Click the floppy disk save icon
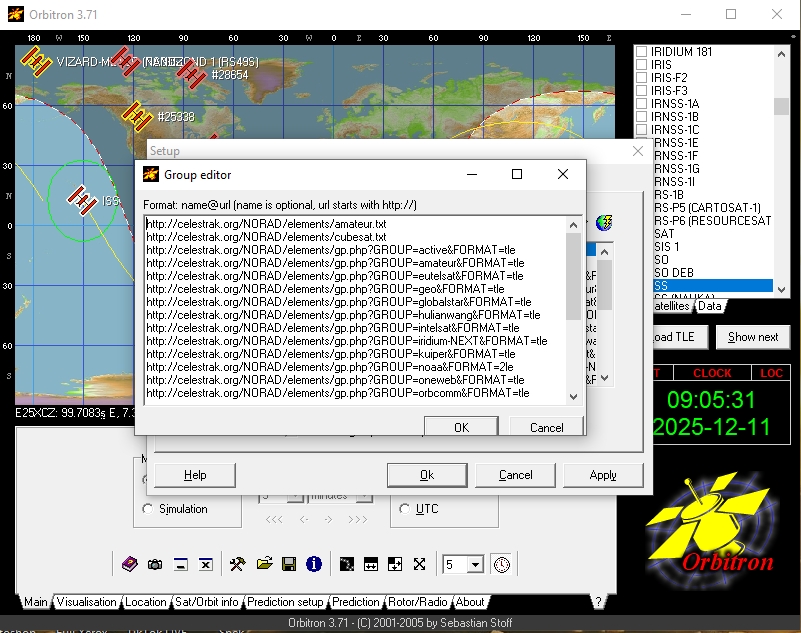This screenshot has width=801, height=633. [289, 564]
